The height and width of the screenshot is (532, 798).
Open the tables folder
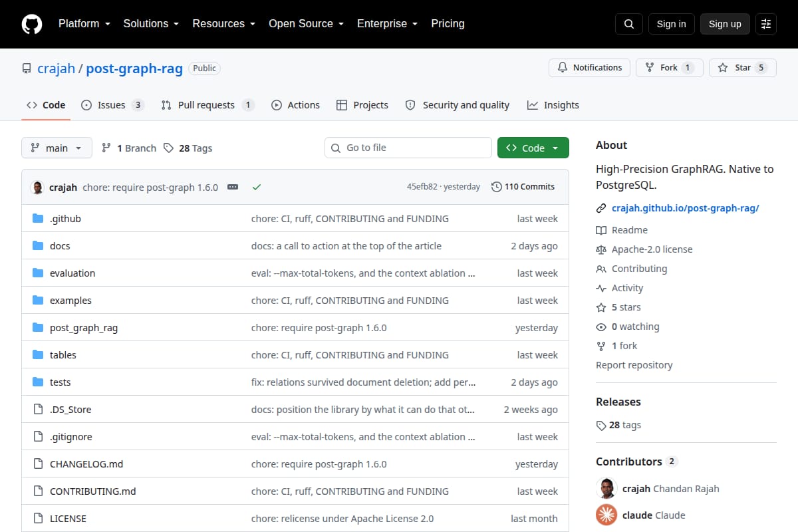click(63, 355)
